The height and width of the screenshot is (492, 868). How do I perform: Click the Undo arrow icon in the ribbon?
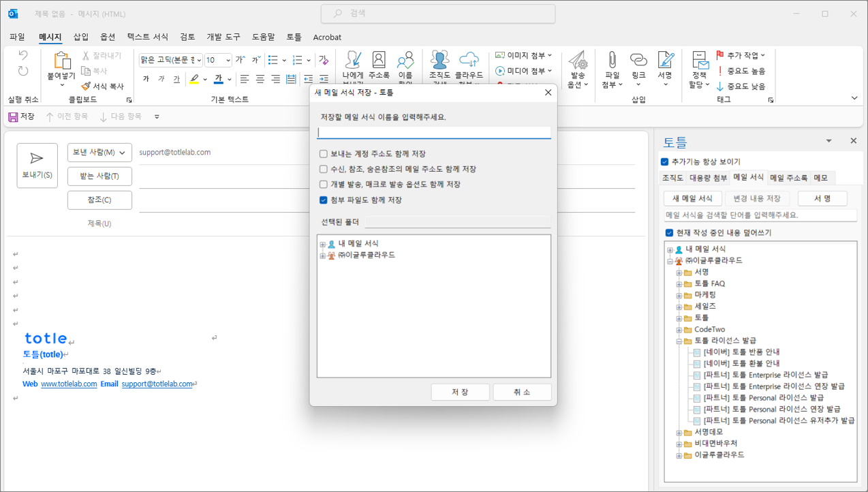23,56
